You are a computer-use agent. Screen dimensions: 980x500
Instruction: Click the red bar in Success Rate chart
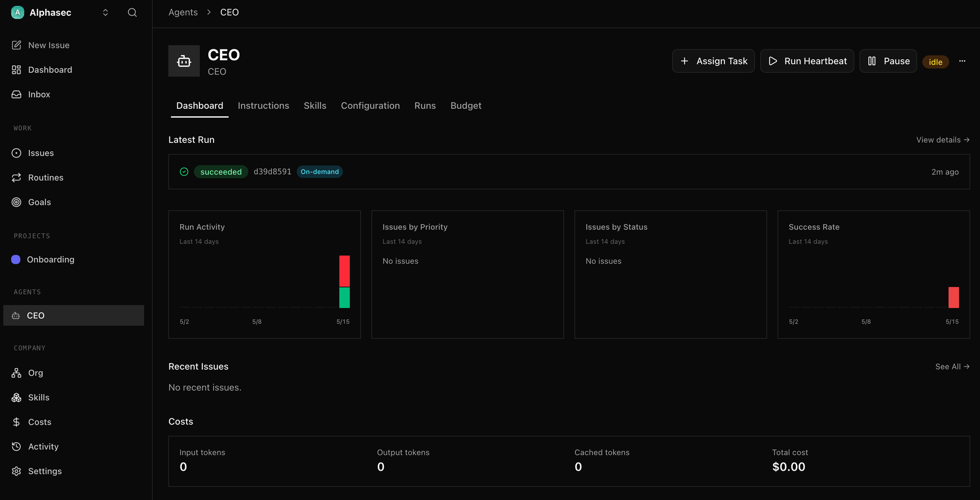(954, 298)
